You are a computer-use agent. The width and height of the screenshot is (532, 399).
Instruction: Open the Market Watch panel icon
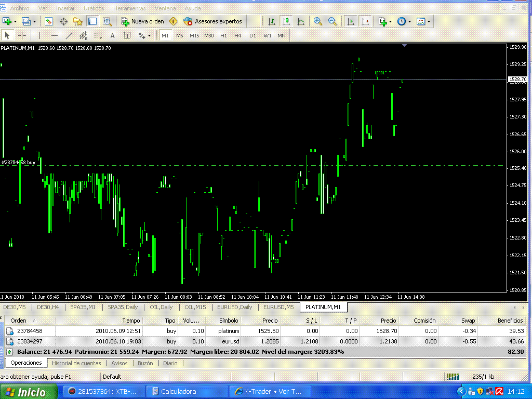click(49, 21)
